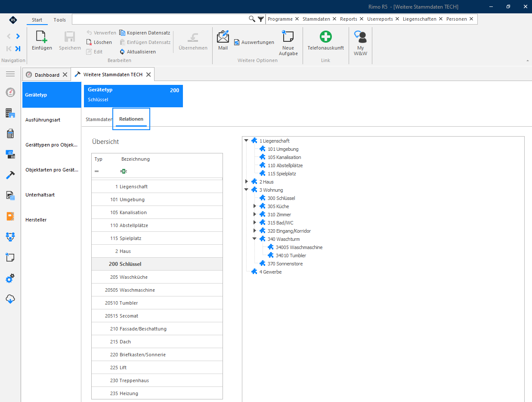This screenshot has width=532, height=402.
Task: Click the Übernehmen icon
Action: tap(193, 37)
